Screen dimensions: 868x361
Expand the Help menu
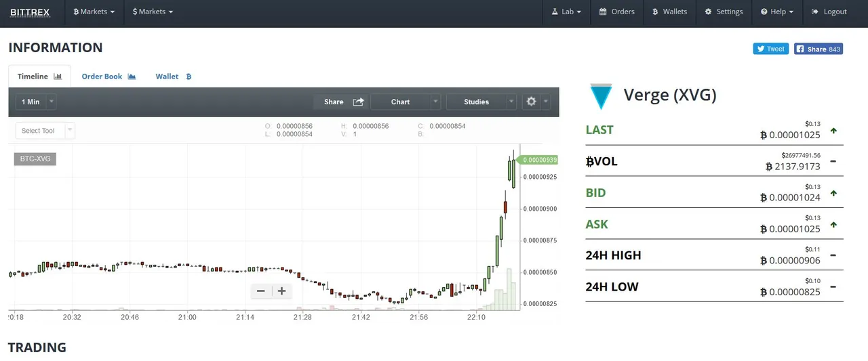[777, 12]
